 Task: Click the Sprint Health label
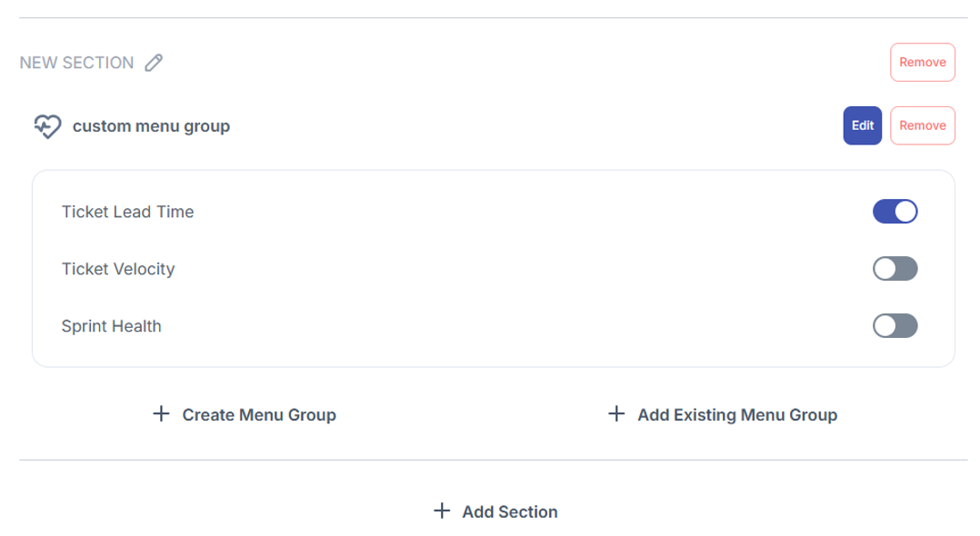pos(111,326)
